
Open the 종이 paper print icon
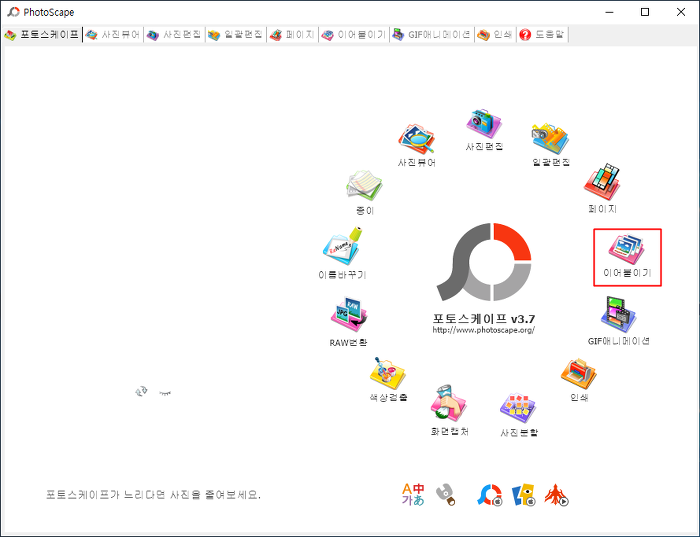tap(364, 192)
